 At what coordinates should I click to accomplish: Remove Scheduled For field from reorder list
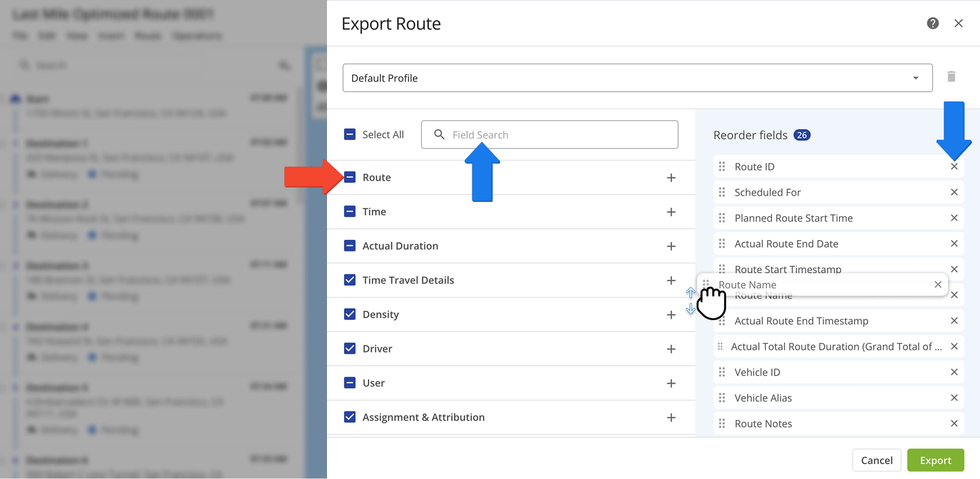pyautogui.click(x=954, y=192)
